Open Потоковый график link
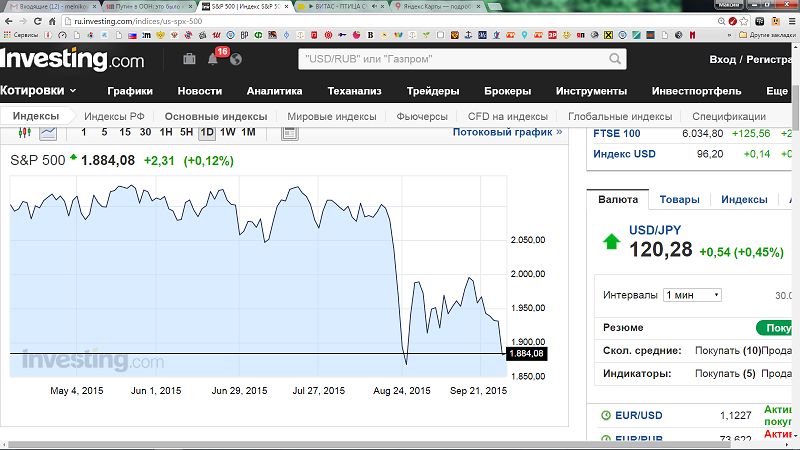Screen dimensions: 800x450 (x=507, y=132)
